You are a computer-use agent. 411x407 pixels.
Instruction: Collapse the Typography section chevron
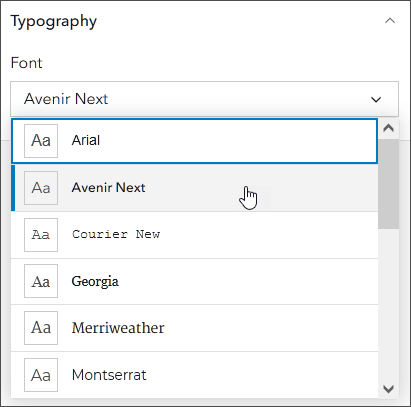point(390,21)
